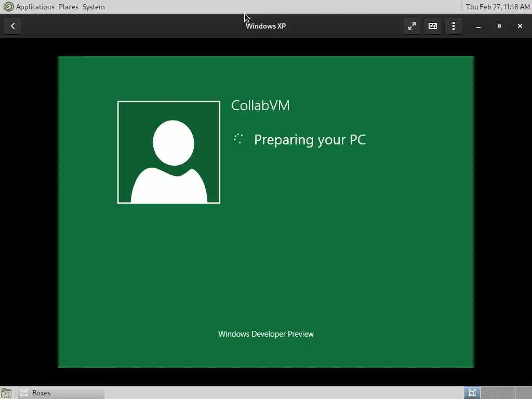Image resolution: width=532 pixels, height=399 pixels.
Task: Go back using the Boxes header arrow
Action: pyautogui.click(x=13, y=26)
